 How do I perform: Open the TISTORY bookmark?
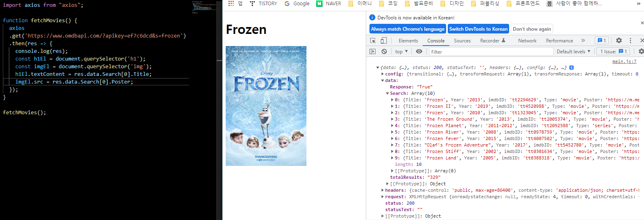263,3
